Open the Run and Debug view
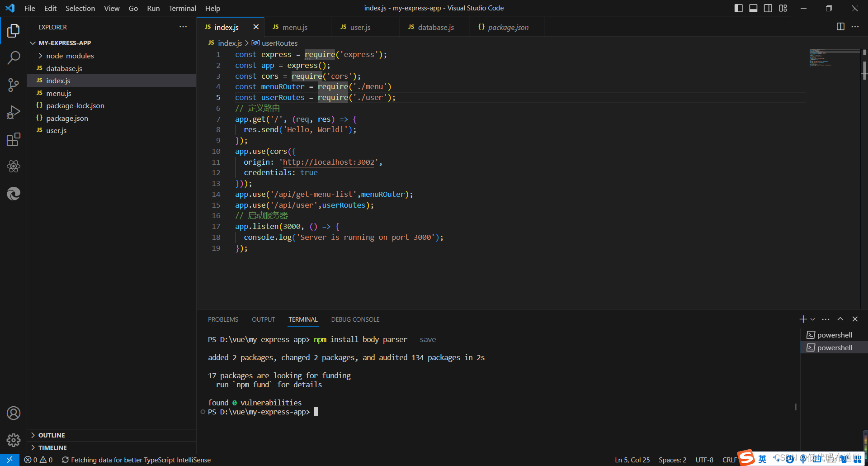Image resolution: width=868 pixels, height=466 pixels. point(13,112)
